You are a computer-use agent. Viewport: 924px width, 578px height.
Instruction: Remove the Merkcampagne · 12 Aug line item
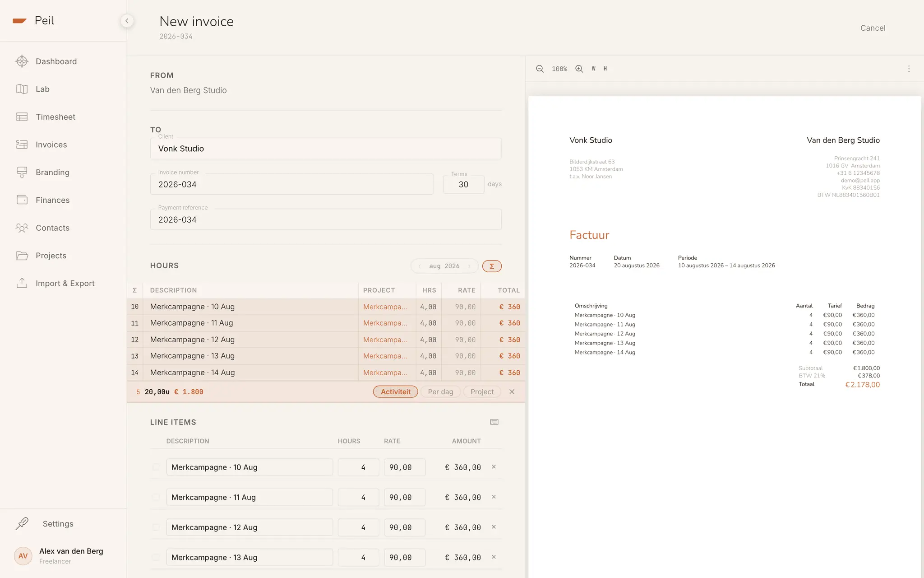coord(494,527)
